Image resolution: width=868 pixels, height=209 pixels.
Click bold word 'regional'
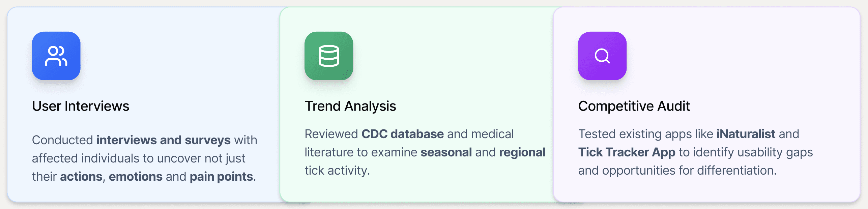pyautogui.click(x=522, y=152)
